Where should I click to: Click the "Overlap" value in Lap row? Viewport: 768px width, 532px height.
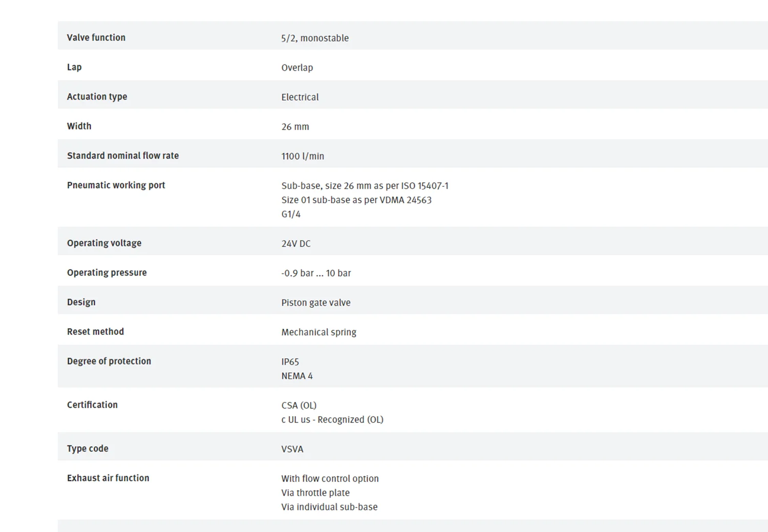[297, 68]
